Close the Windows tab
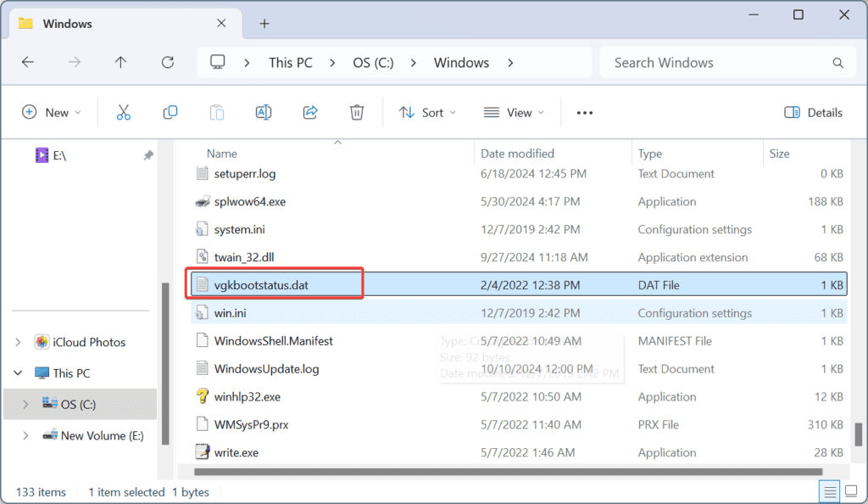868x504 pixels. tap(221, 23)
